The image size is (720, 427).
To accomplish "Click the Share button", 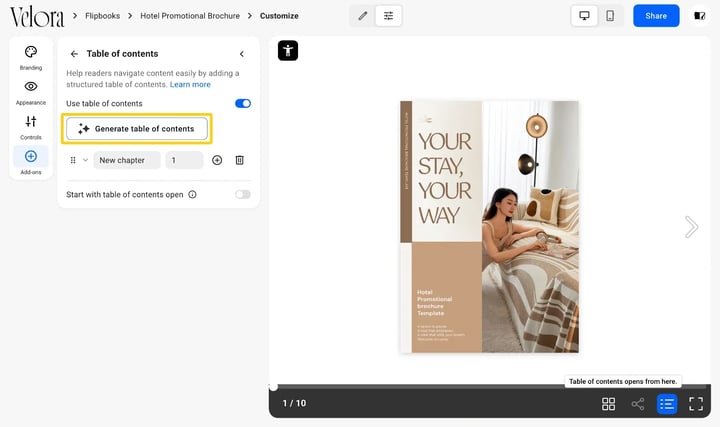I will click(x=656, y=16).
